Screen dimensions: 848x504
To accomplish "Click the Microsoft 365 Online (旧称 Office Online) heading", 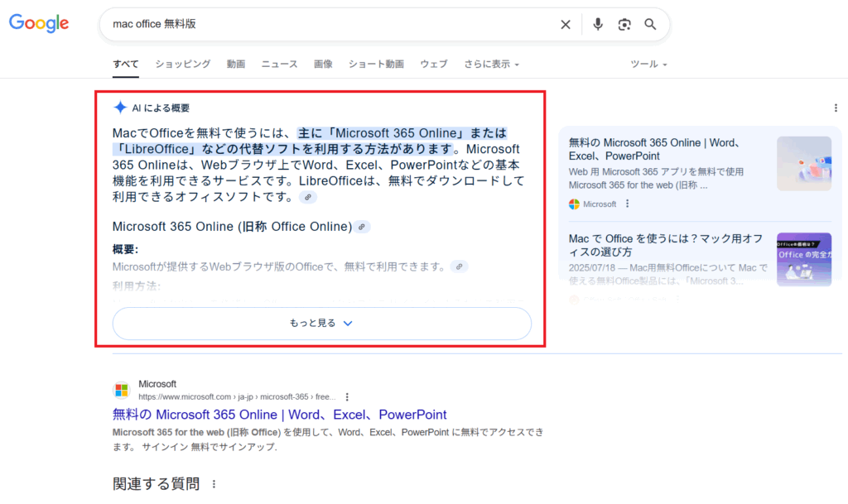I will tap(232, 226).
